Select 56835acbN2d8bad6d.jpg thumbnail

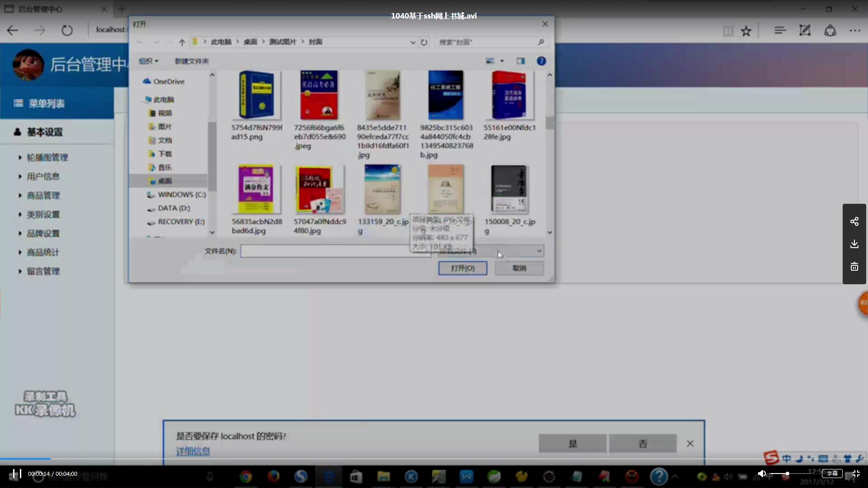point(256,189)
